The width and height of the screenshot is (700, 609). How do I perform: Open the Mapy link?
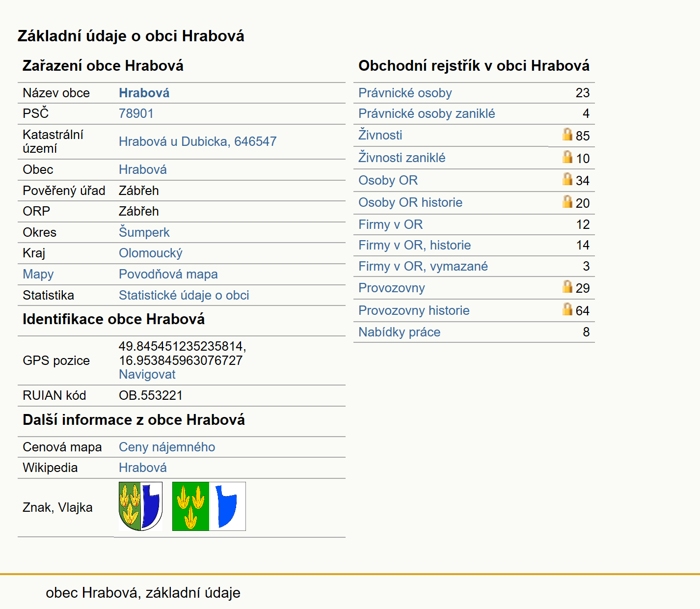pos(38,274)
